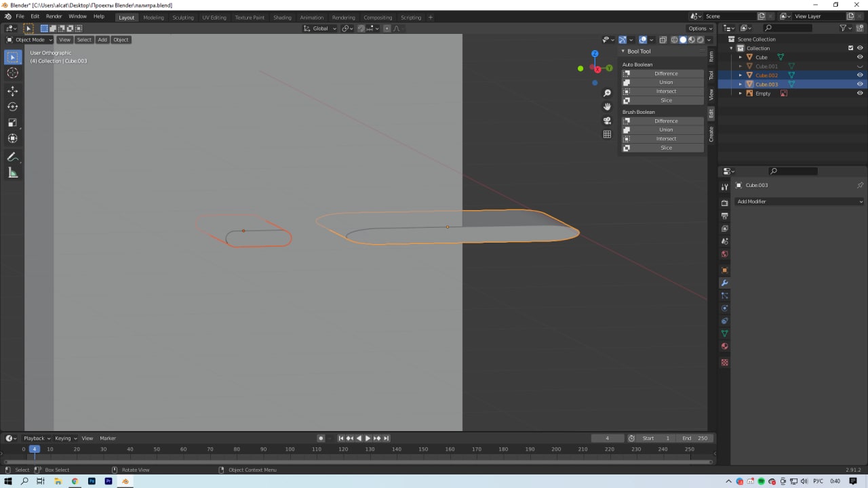Screen dimensions: 868x488
Task: Choose the Select Box tool
Action: tap(13, 58)
